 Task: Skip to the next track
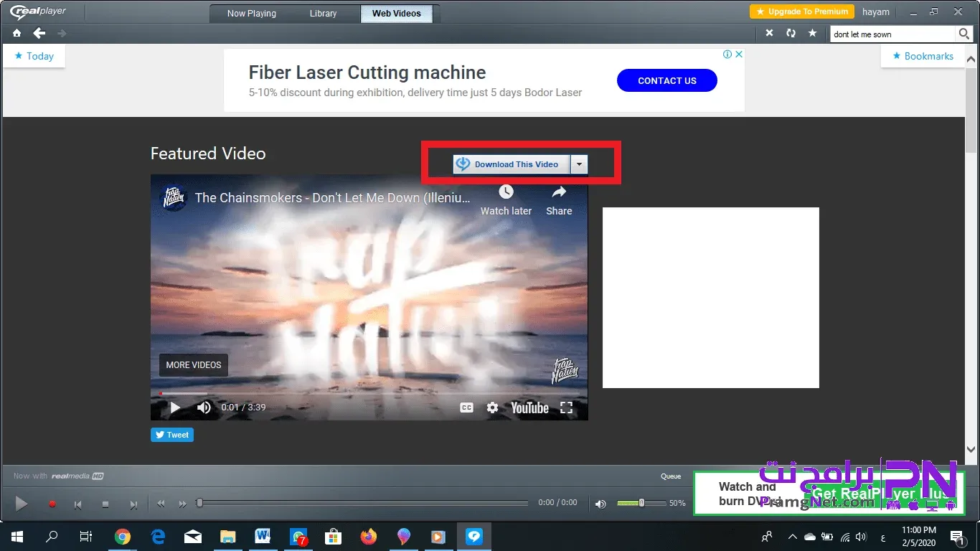click(133, 504)
